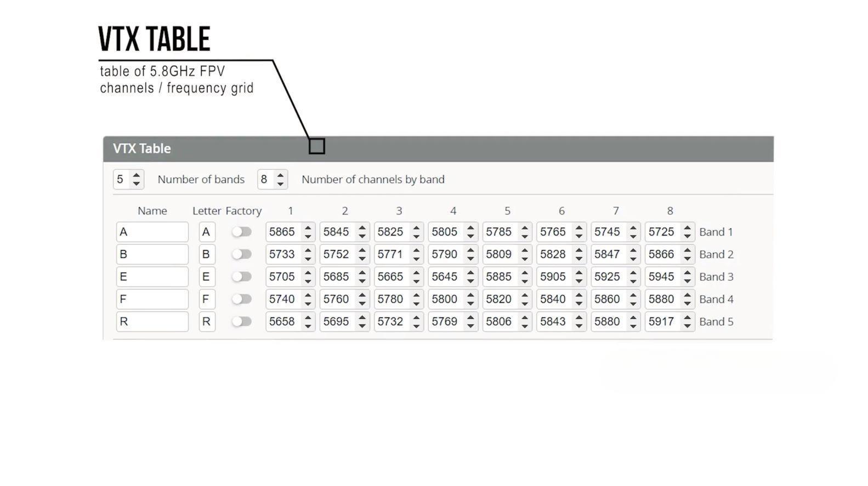Decrement Band 1 channel 6 value 5765
Image resolution: width=868 pixels, height=486 pixels.
[x=579, y=236]
